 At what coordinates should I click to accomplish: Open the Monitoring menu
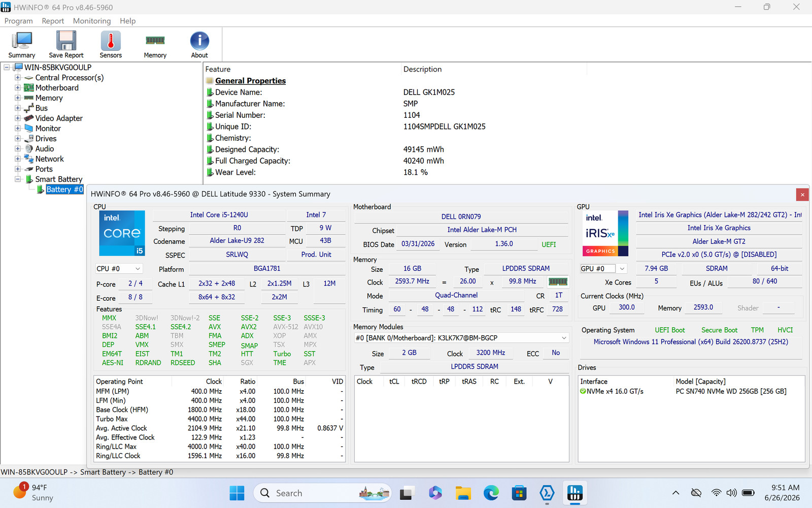pyautogui.click(x=92, y=21)
